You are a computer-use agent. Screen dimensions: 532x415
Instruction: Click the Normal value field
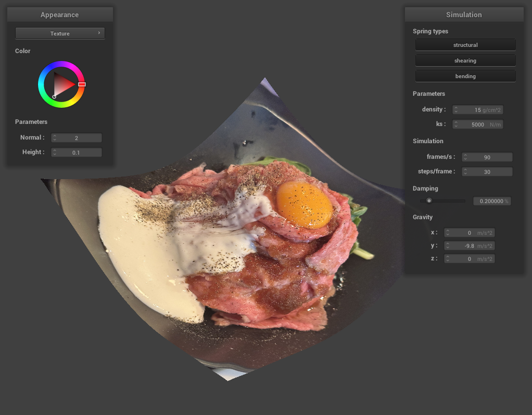click(x=77, y=138)
